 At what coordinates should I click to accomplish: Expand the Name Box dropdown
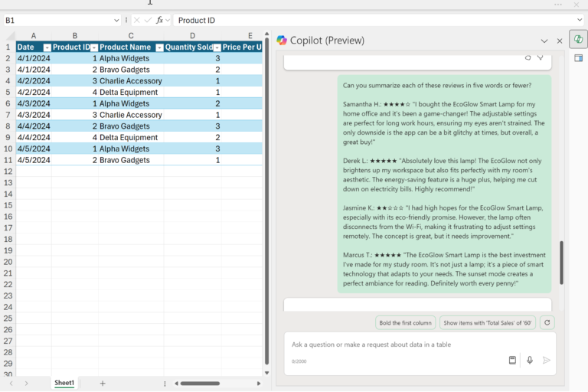click(x=116, y=20)
